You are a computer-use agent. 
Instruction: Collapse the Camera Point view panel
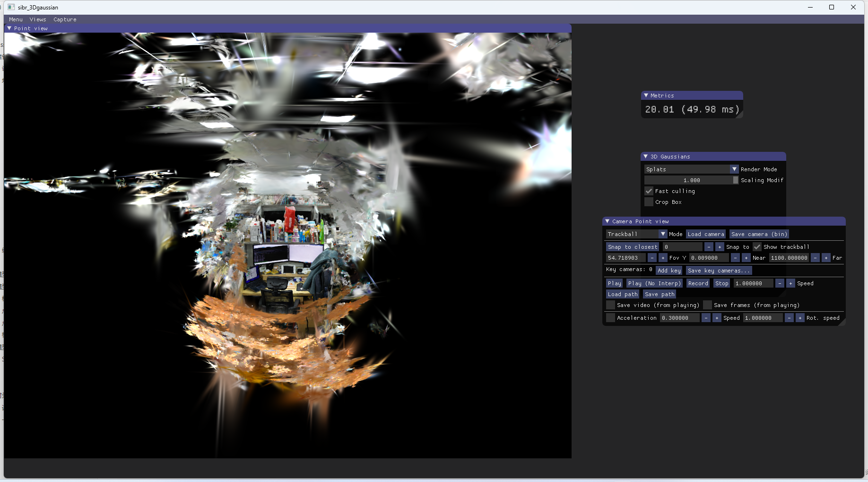608,221
